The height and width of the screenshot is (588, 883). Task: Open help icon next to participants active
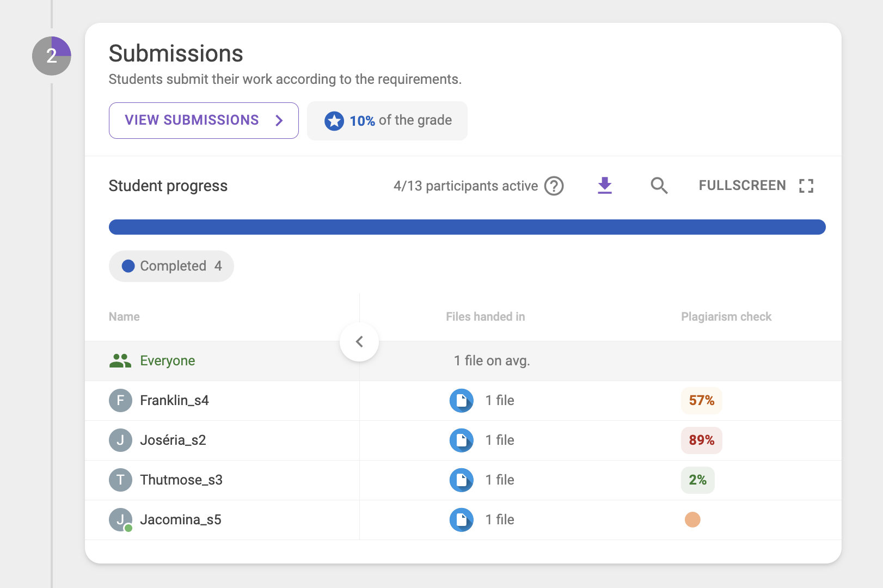554,186
